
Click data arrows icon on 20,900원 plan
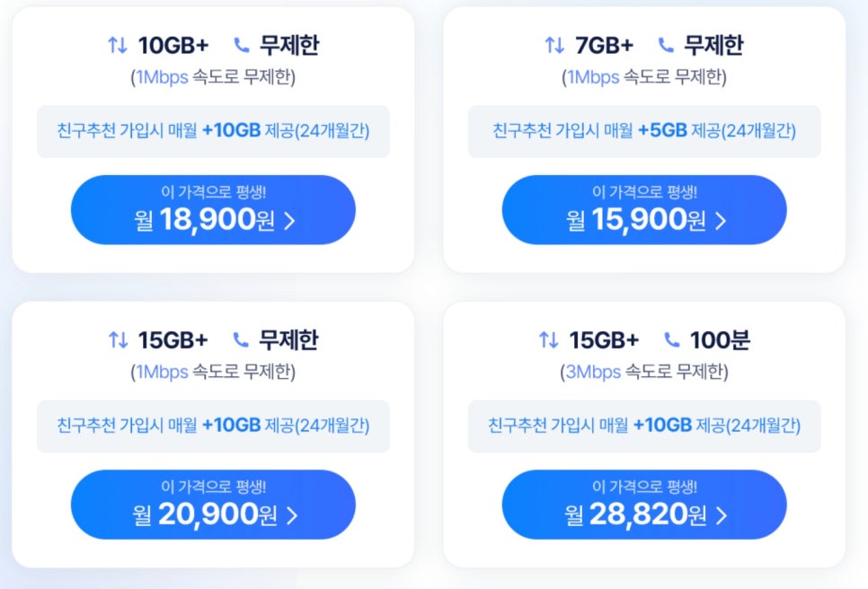coord(118,339)
